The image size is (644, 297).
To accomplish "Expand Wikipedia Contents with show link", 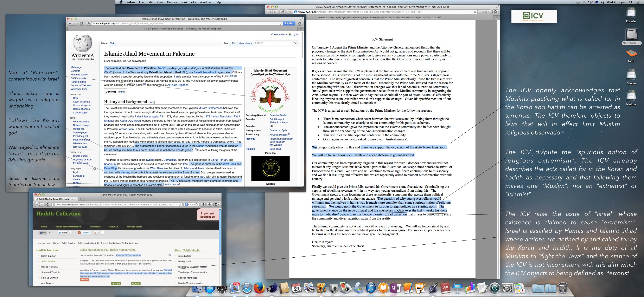I will point(121,92).
